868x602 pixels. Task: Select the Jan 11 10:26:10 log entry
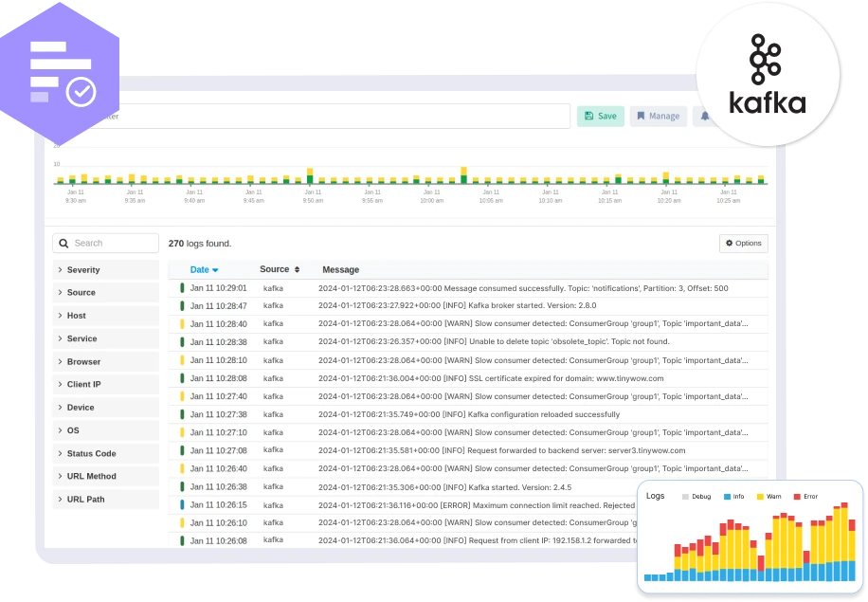click(x=403, y=522)
